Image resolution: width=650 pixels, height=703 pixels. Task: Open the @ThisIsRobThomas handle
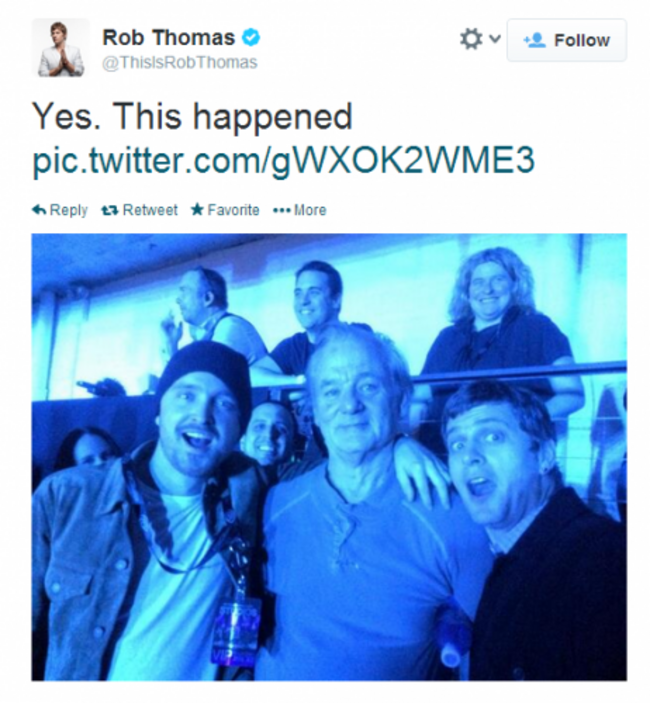(x=180, y=62)
